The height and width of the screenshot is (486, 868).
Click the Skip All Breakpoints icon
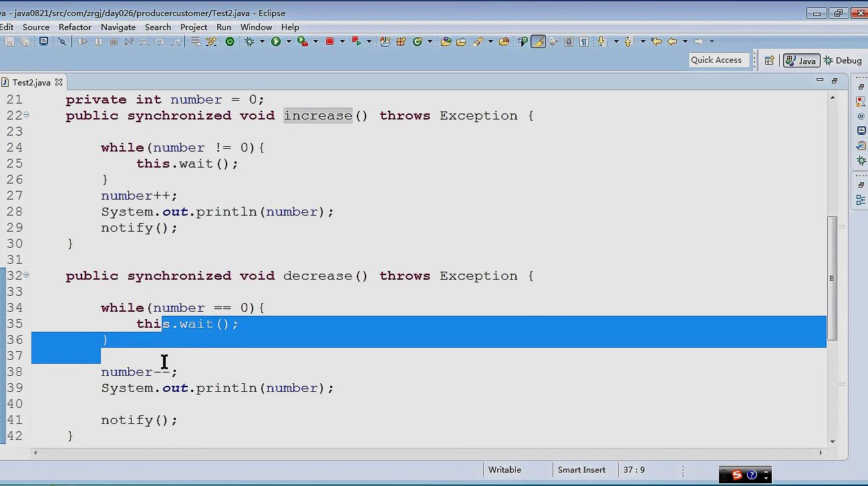click(62, 41)
